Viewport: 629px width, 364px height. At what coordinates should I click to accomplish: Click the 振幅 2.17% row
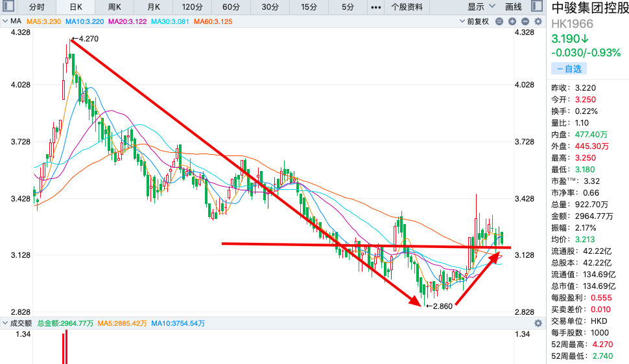tap(574, 228)
